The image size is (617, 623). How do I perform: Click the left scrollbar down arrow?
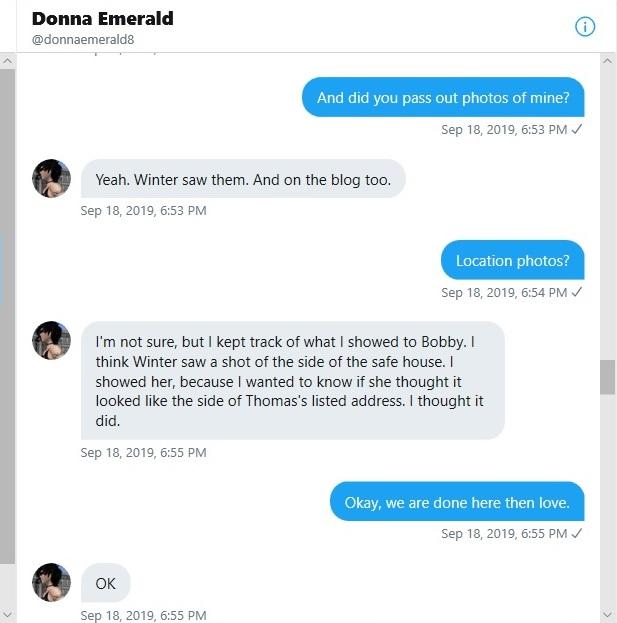pos(8,613)
